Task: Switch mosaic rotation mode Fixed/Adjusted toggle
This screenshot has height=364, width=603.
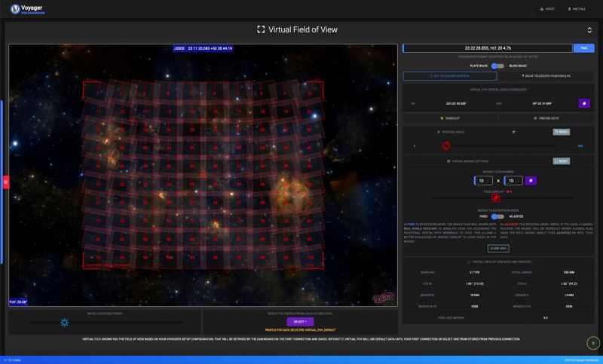Action: pyautogui.click(x=497, y=216)
